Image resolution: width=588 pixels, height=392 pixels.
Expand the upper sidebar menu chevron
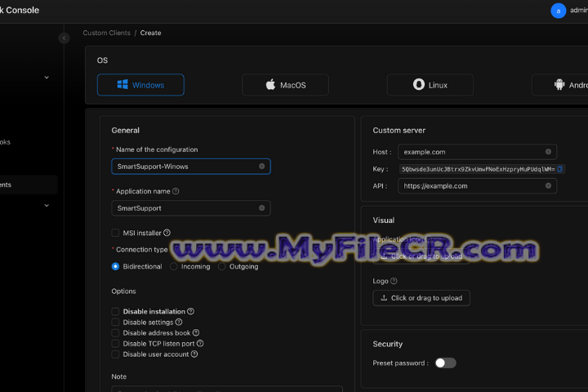47,78
